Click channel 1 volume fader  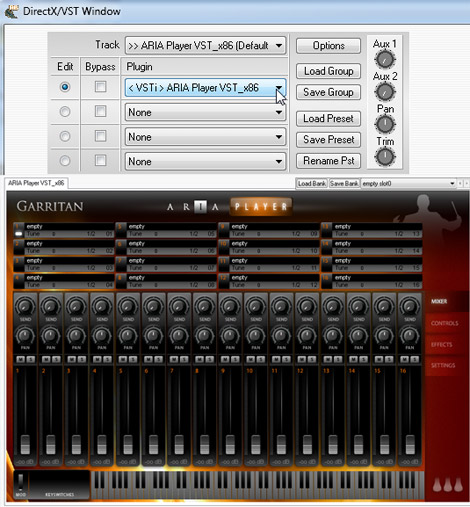[x=25, y=444]
